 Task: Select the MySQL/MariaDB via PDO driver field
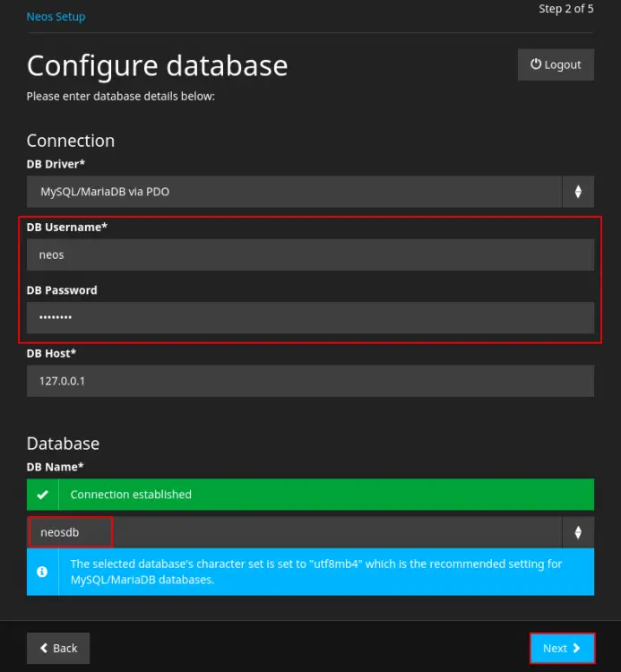(x=294, y=192)
